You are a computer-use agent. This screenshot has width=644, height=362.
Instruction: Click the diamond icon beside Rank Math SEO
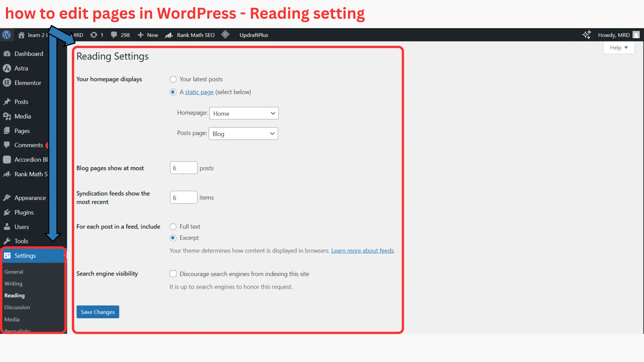point(225,34)
